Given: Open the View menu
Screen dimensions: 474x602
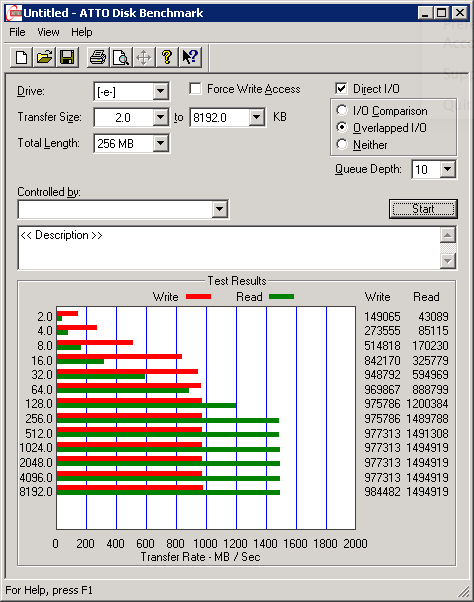Looking at the screenshot, I should pyautogui.click(x=48, y=32).
